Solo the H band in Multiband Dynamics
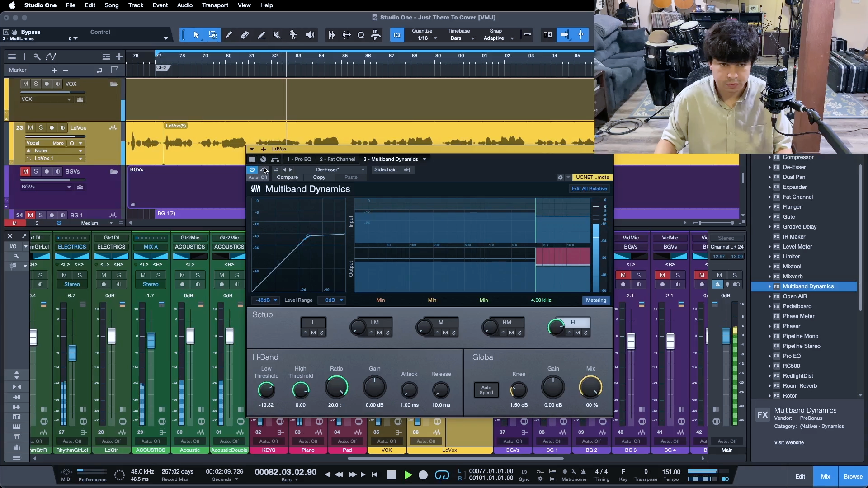The image size is (868, 488). [585, 333]
